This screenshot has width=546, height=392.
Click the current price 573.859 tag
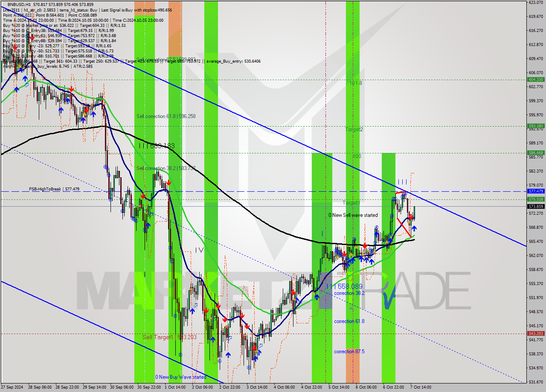coord(536,206)
